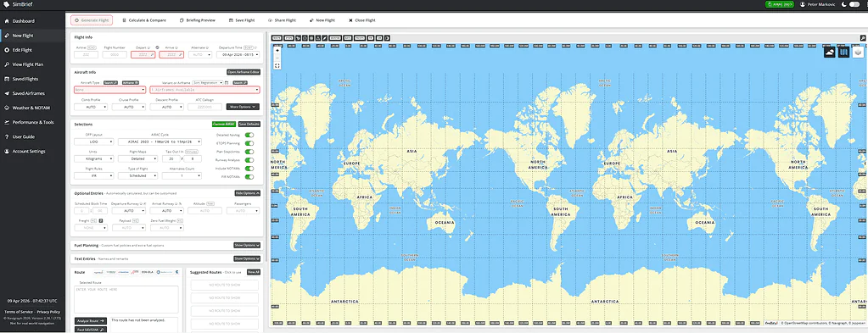The width and height of the screenshot is (868, 333).
Task: Click the green AIRAC status badge
Action: point(780,4)
